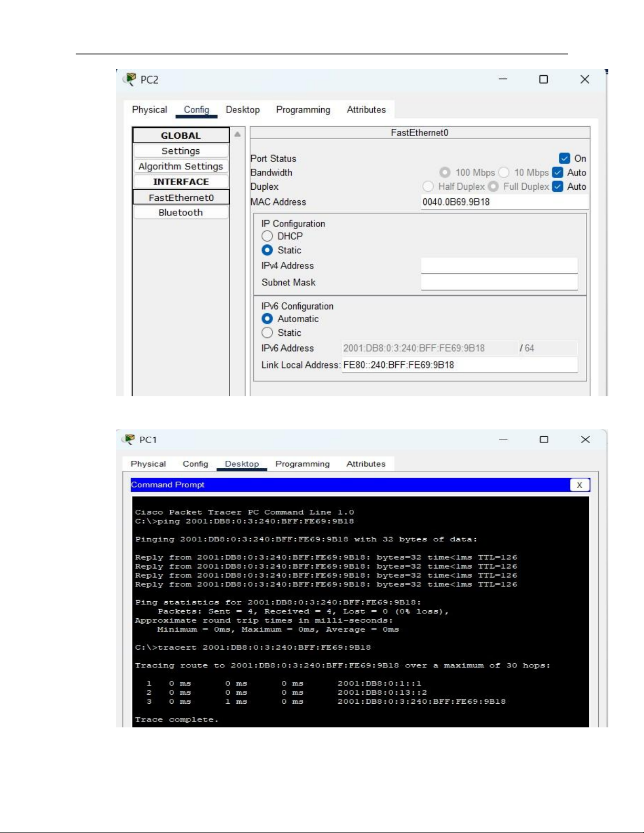The width and height of the screenshot is (644, 833).
Task: Open Attributes tab in PC2 window
Action: [x=366, y=109]
